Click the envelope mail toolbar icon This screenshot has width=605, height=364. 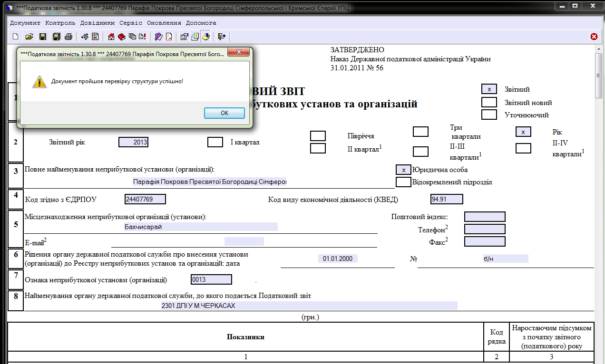click(x=195, y=37)
